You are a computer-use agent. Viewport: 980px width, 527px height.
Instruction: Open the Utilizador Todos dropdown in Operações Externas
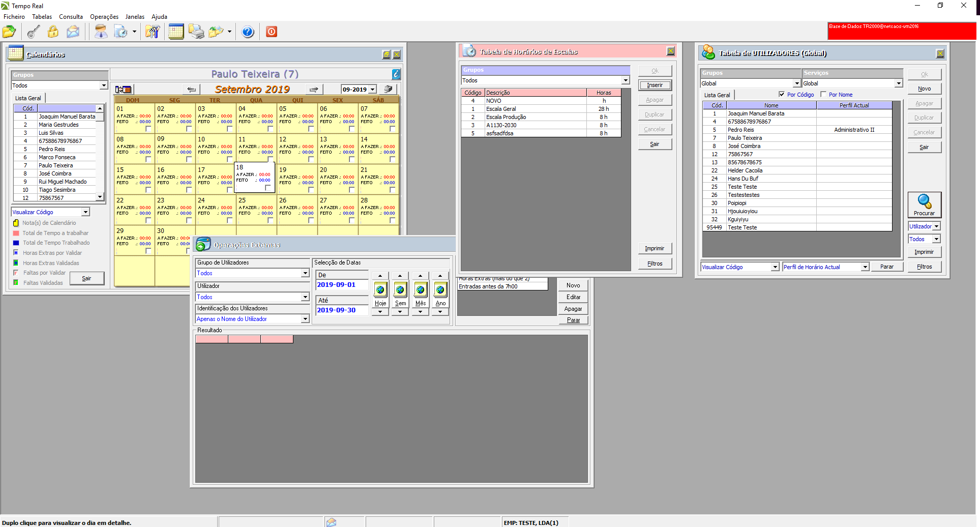point(305,297)
